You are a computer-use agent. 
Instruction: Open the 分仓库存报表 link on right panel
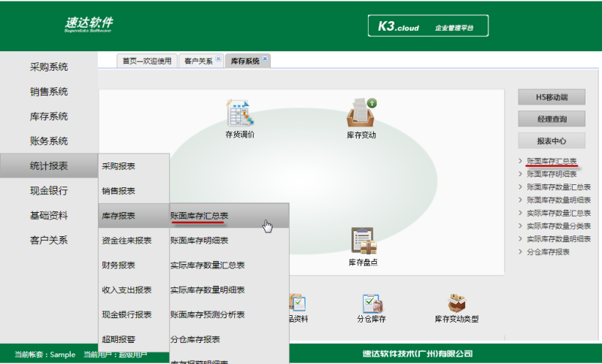(x=548, y=251)
